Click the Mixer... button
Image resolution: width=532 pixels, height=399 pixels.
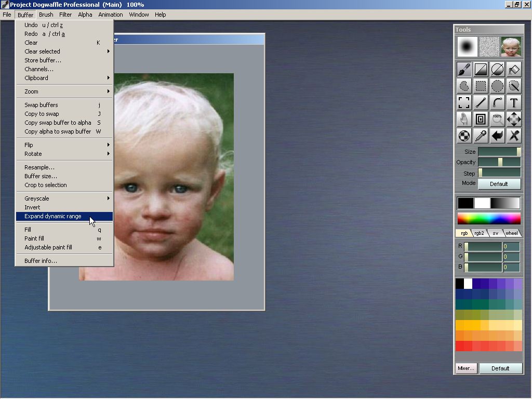465,368
